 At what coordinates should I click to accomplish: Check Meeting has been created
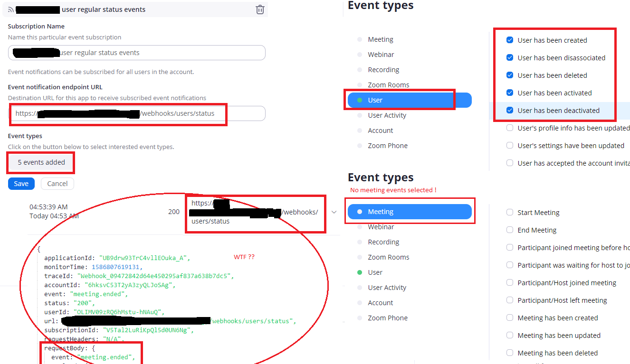click(x=510, y=318)
